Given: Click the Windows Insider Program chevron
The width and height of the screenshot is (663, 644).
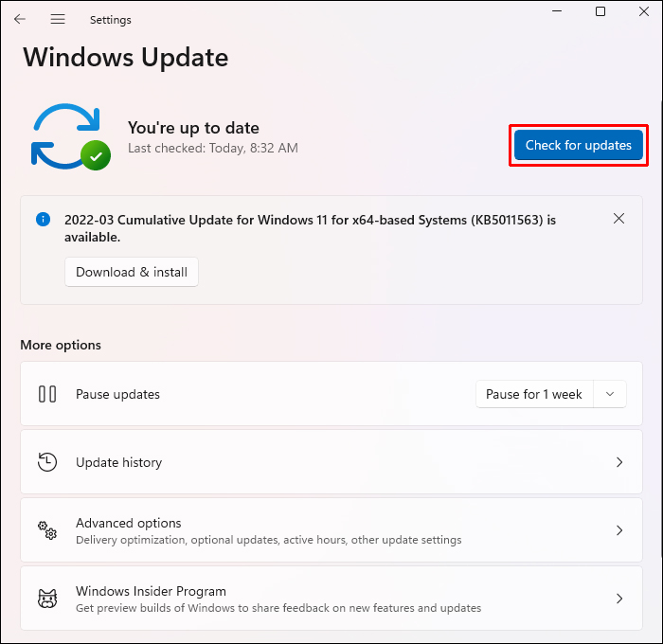Looking at the screenshot, I should tap(619, 599).
